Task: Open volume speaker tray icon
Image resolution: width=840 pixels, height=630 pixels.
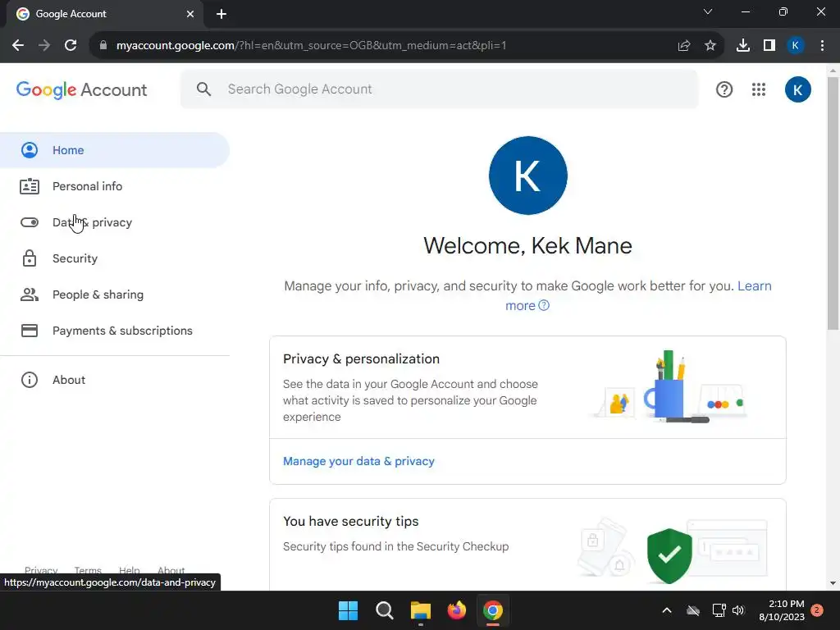Action: [738, 610]
